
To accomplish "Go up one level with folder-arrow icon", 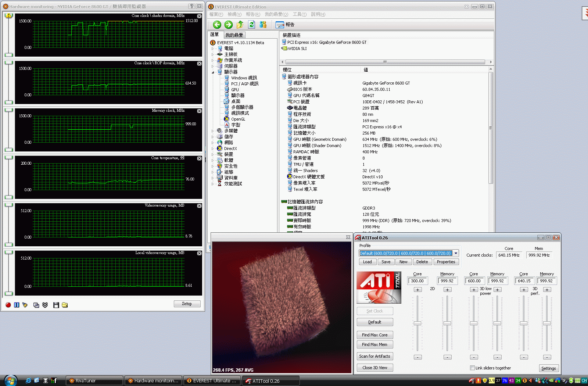I will pyautogui.click(x=240, y=25).
